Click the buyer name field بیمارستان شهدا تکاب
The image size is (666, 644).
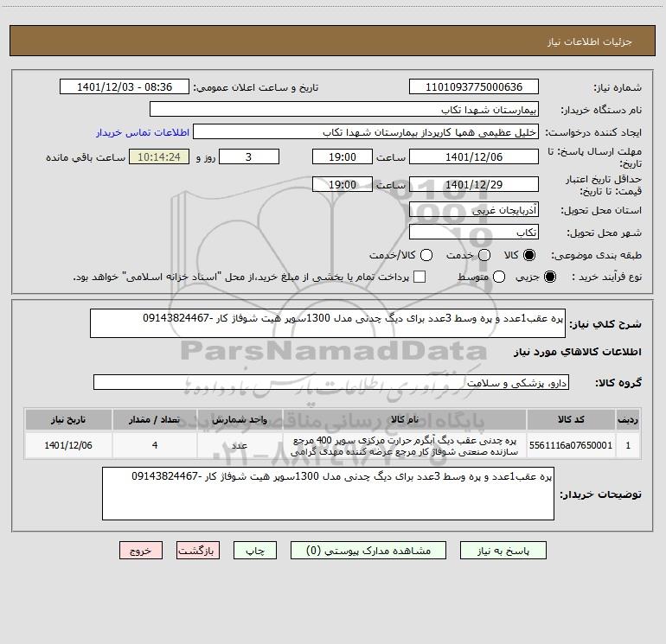pos(344,110)
